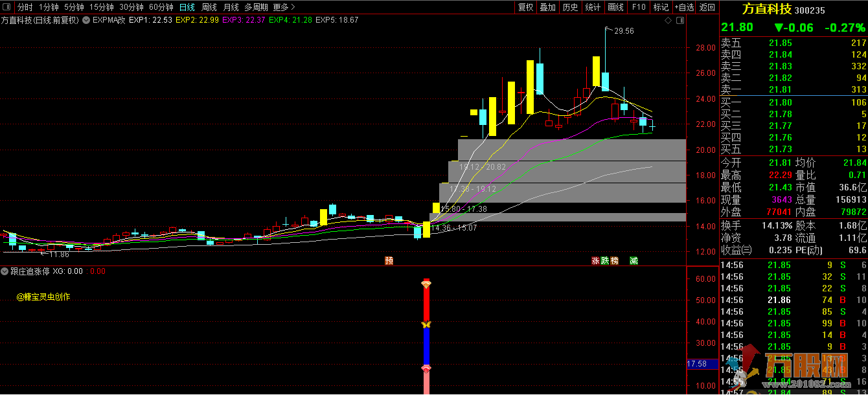Screen dimensions: 868x395
Task: Select the 30分钟 period tab
Action: (x=131, y=7)
